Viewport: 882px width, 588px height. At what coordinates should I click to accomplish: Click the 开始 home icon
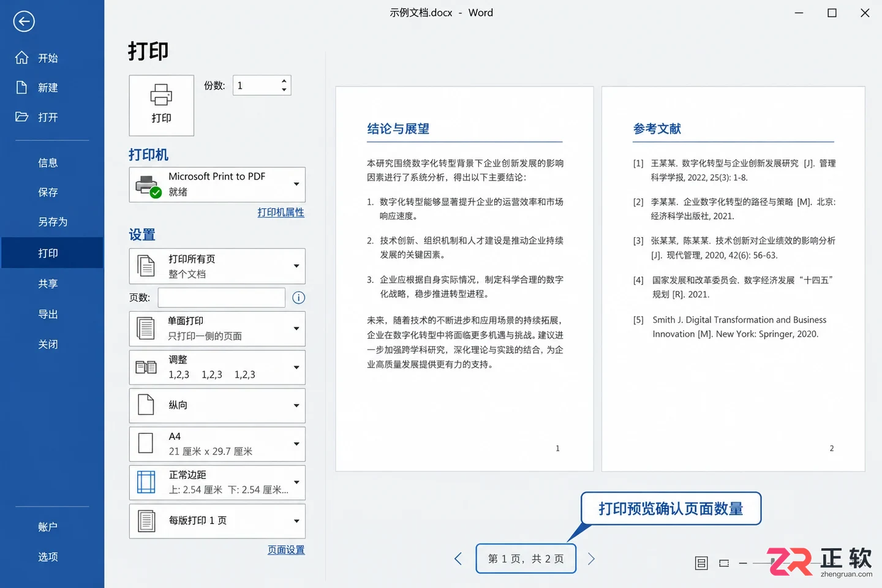(22, 58)
